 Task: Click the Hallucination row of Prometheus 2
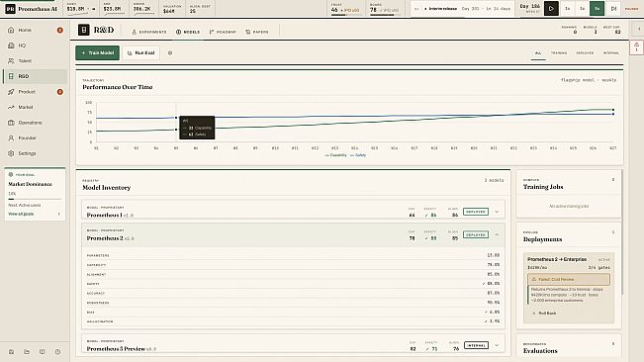(x=293, y=321)
